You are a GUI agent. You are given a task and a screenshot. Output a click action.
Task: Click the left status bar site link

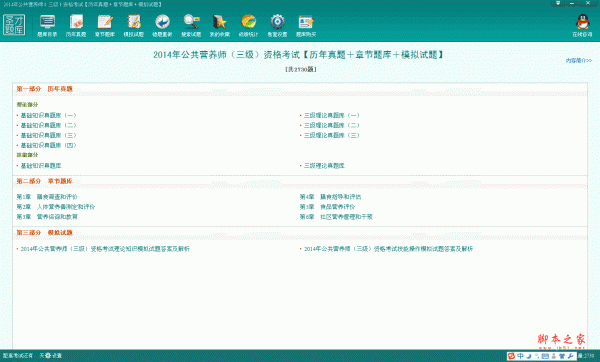(x=18, y=355)
